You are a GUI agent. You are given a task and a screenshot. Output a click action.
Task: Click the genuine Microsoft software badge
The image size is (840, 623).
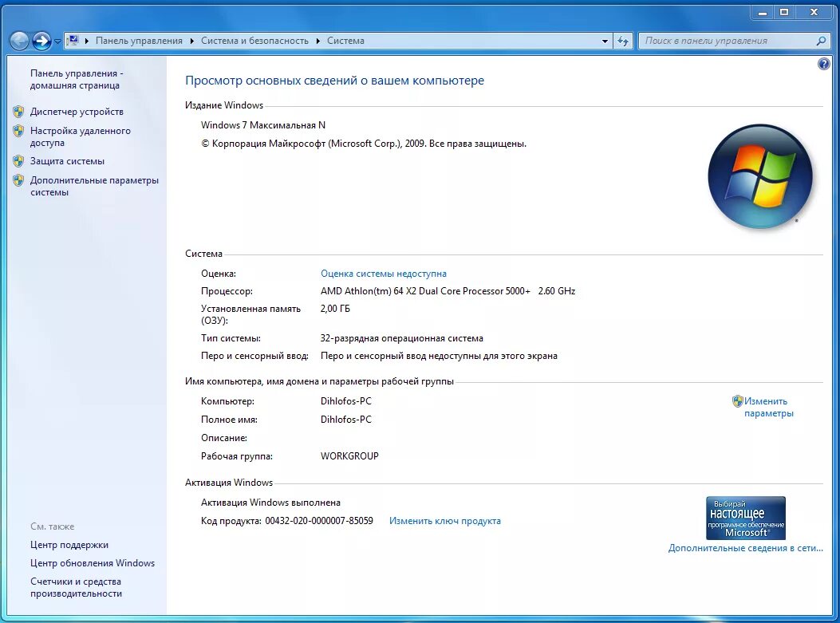click(746, 518)
